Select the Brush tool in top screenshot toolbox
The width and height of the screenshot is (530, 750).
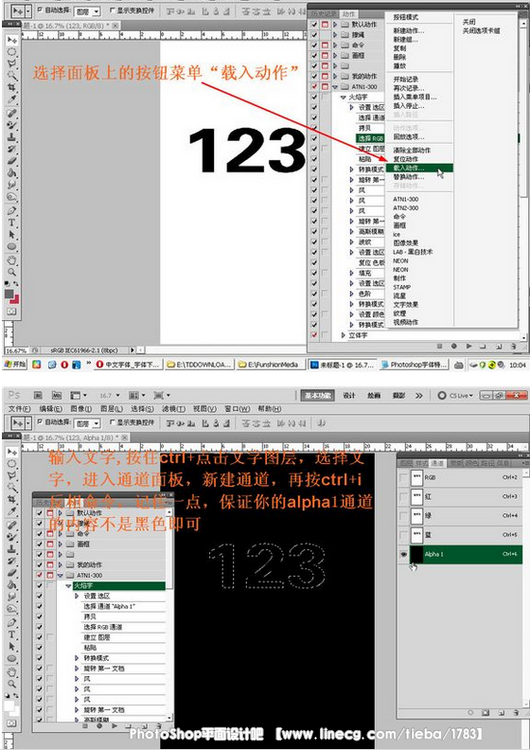pos(11,124)
